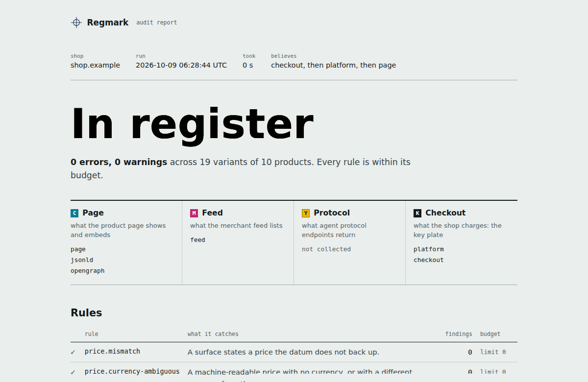Click the "0 s" took value
The image size is (588, 382).
pos(248,65)
